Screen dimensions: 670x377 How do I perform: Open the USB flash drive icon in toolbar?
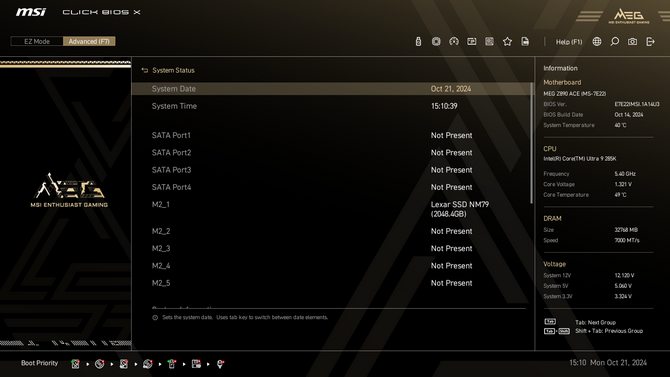[x=418, y=41]
